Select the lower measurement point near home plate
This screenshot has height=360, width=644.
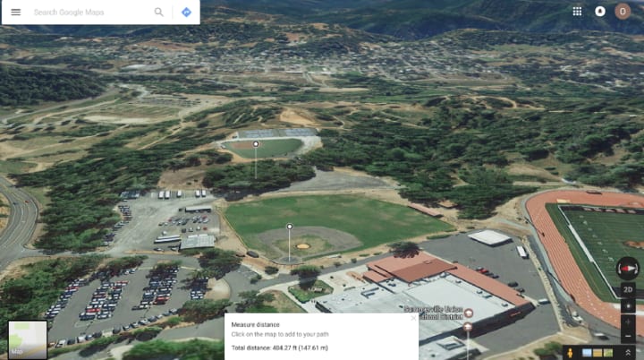pos(290,227)
